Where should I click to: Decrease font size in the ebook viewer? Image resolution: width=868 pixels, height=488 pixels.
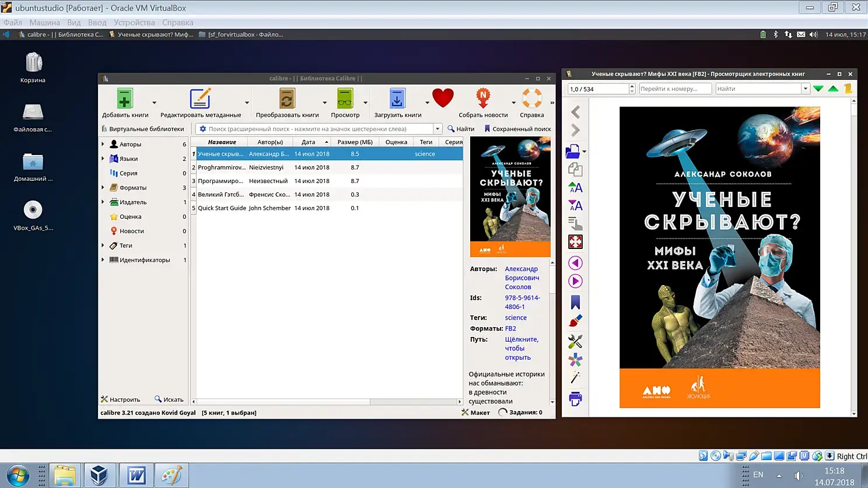575,205
